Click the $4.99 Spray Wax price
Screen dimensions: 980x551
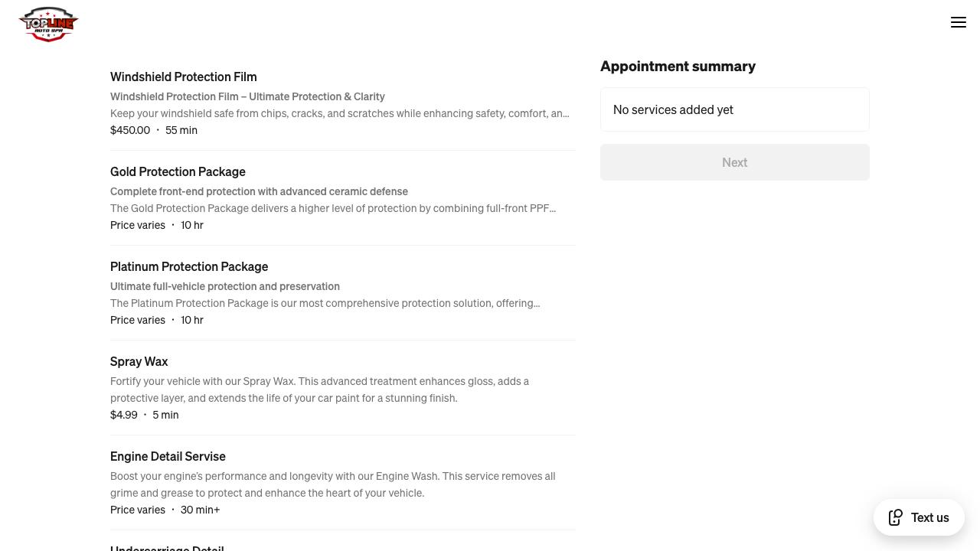tap(124, 415)
